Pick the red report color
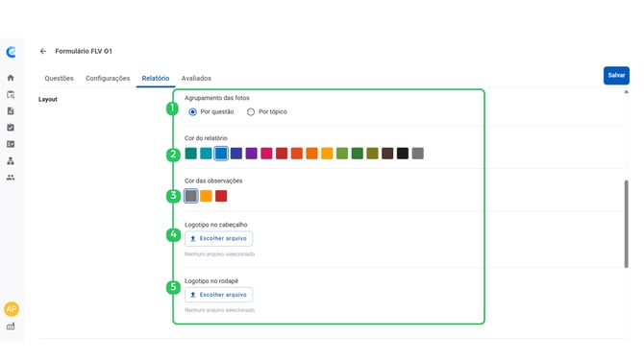Image resolution: width=644 pixels, height=361 pixels. point(282,154)
